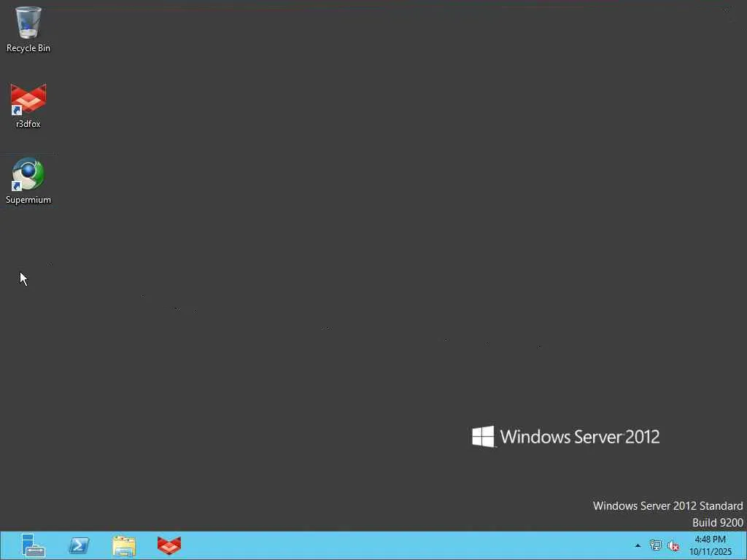747x560 pixels.
Task: Select the r3dfox desktop shortcut
Action: [28, 105]
